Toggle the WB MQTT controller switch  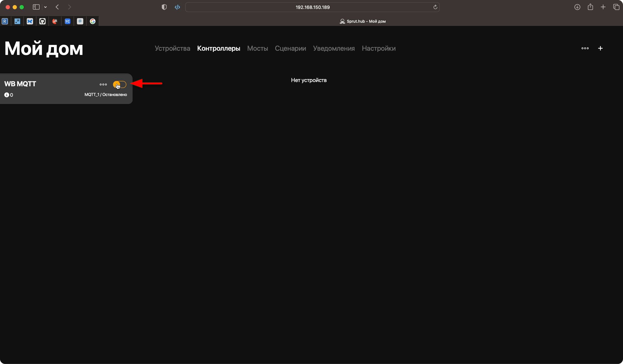pyautogui.click(x=120, y=85)
